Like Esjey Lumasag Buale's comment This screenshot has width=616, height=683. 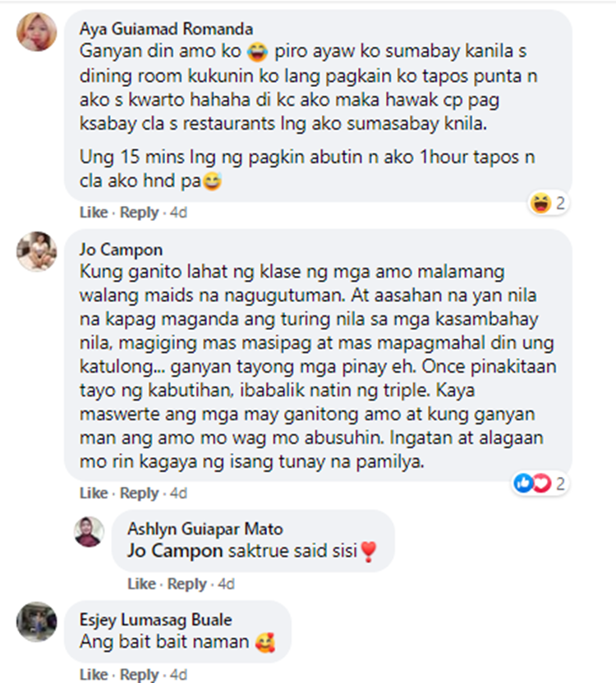94,674
